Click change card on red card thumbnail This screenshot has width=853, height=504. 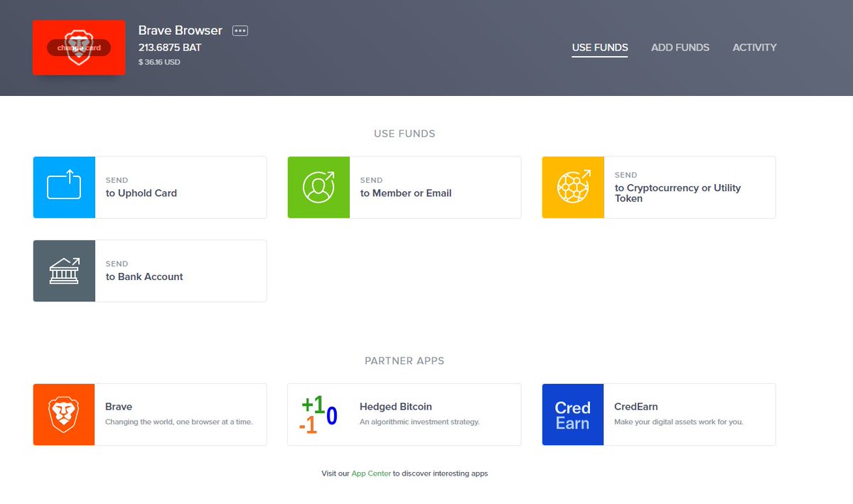[x=79, y=48]
